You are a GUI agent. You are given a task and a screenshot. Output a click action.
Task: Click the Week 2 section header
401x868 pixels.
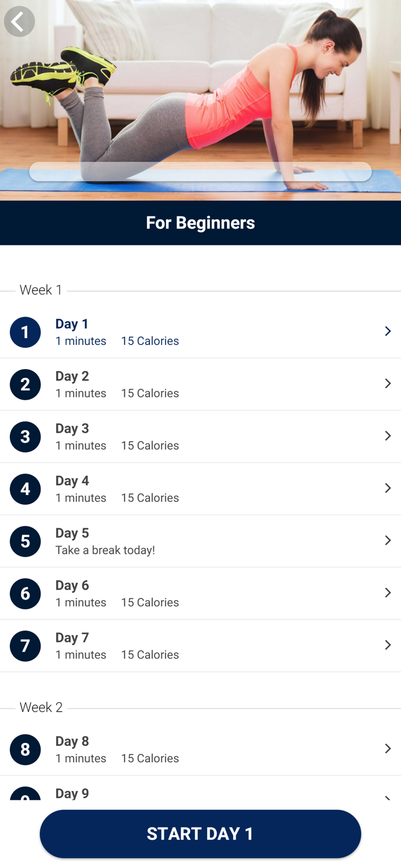tap(41, 707)
